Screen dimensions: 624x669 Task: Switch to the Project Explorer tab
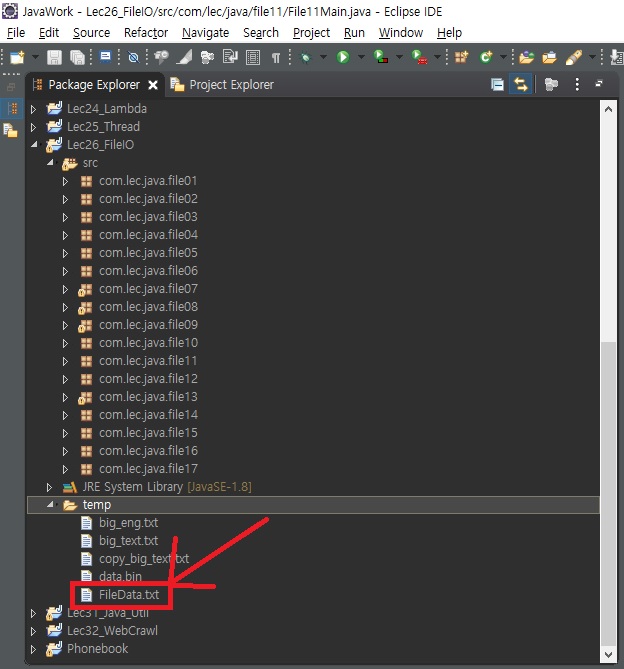coord(222,85)
